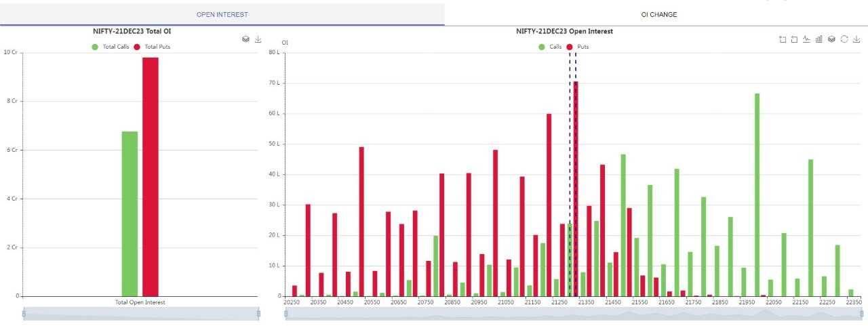Click the 20750 strike label on x-axis

click(x=426, y=302)
